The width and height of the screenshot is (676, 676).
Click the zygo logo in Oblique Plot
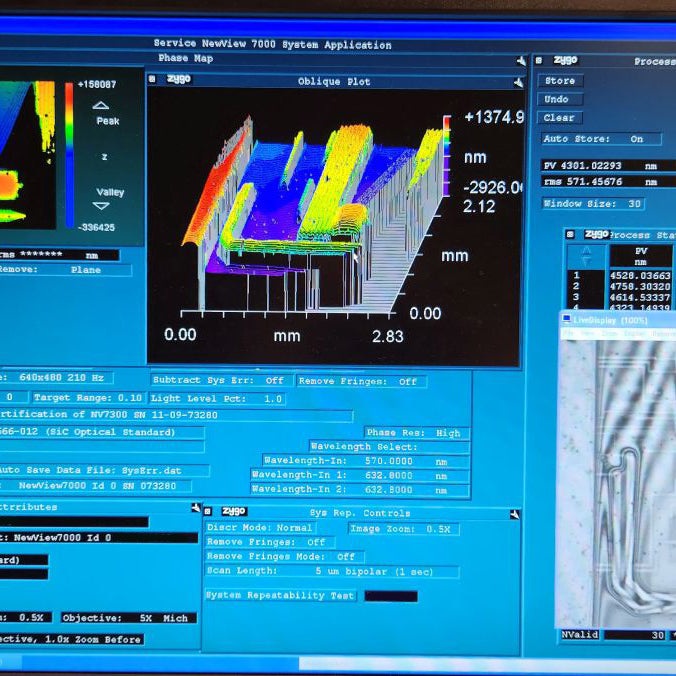pyautogui.click(x=179, y=79)
